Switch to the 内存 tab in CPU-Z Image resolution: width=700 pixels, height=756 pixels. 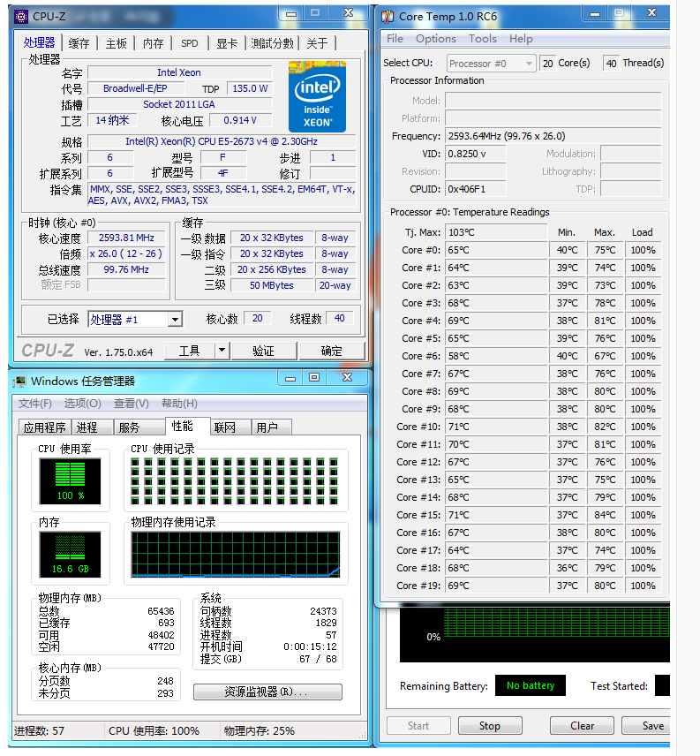154,43
